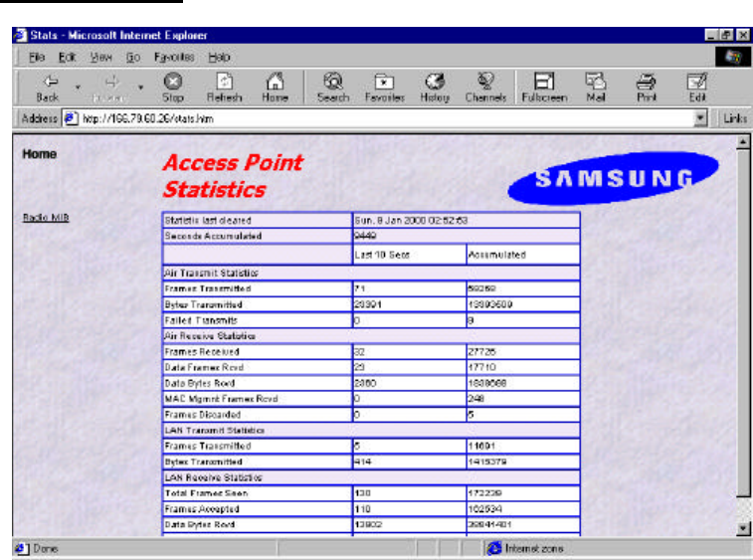Open the Help menu
The height and width of the screenshot is (560, 753).
coord(219,58)
